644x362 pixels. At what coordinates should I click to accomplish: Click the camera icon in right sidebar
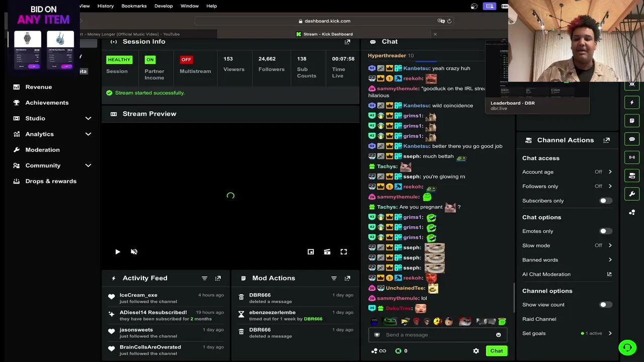[x=632, y=175]
